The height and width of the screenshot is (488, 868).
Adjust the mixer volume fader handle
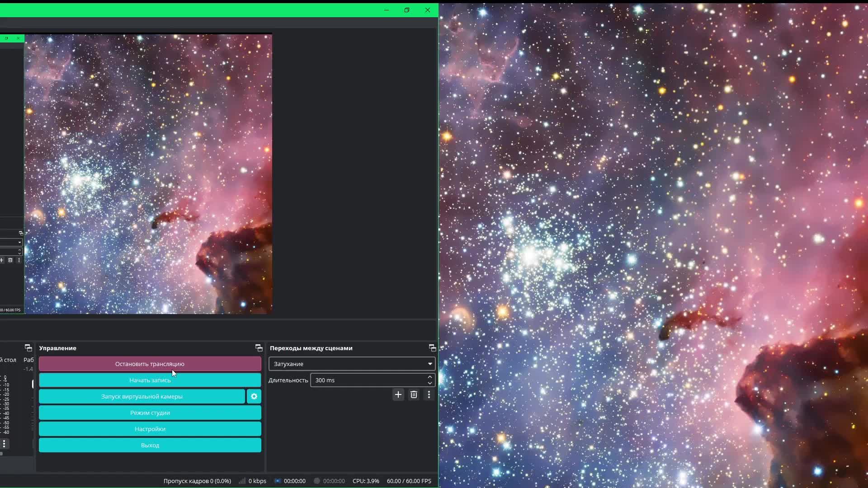click(x=33, y=384)
